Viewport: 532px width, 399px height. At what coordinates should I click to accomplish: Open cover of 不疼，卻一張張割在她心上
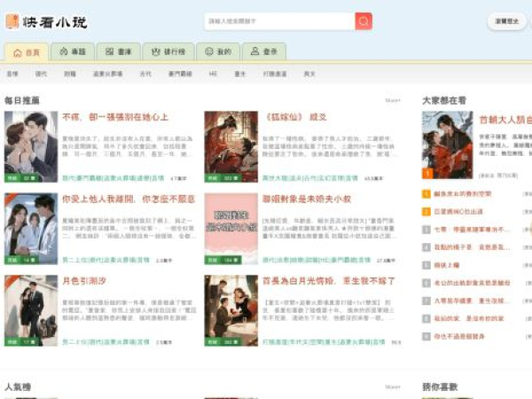pyautogui.click(x=31, y=146)
